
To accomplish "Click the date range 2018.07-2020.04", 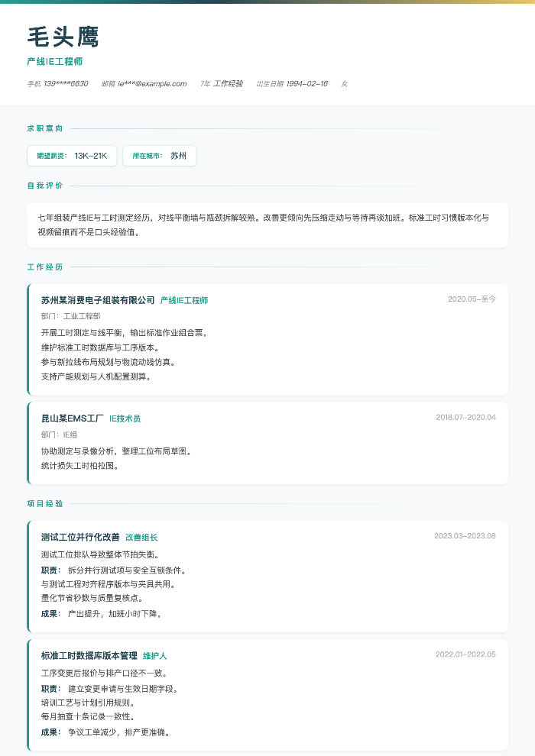I will (466, 418).
